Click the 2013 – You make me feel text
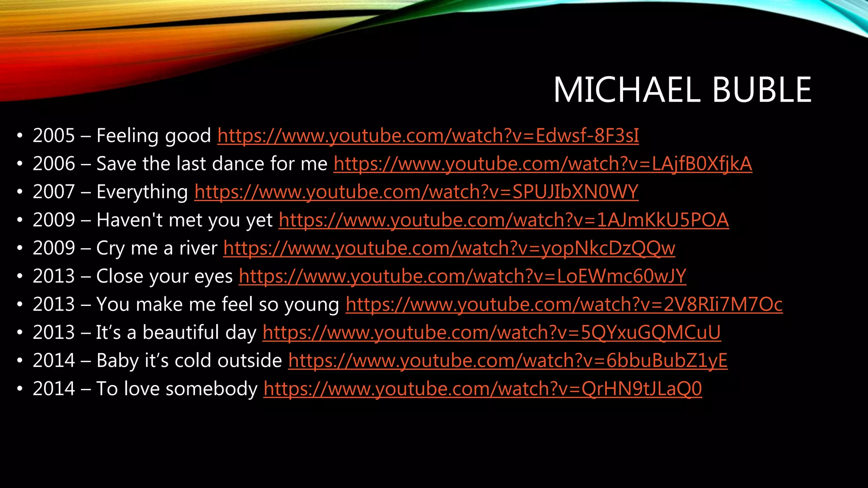The width and height of the screenshot is (868, 488). (186, 305)
